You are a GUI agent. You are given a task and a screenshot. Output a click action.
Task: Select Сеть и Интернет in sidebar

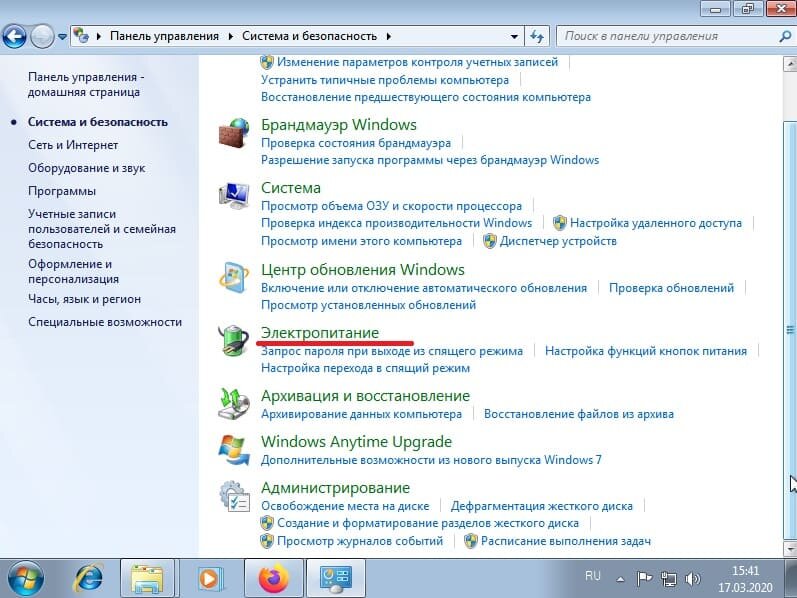click(x=73, y=145)
